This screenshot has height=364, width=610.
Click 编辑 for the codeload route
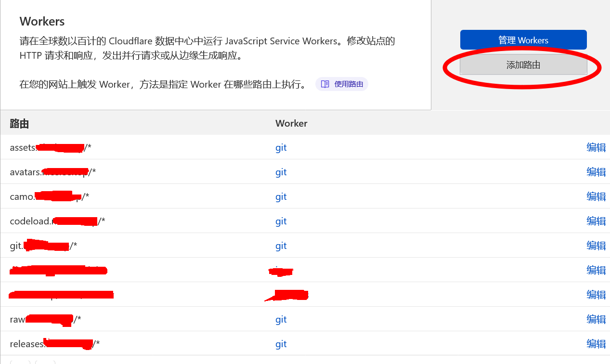click(596, 221)
